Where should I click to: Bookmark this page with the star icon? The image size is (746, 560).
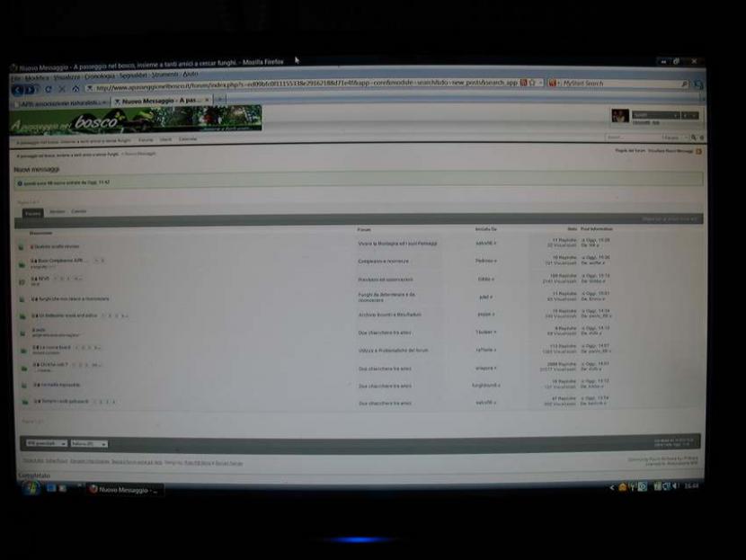[533, 83]
